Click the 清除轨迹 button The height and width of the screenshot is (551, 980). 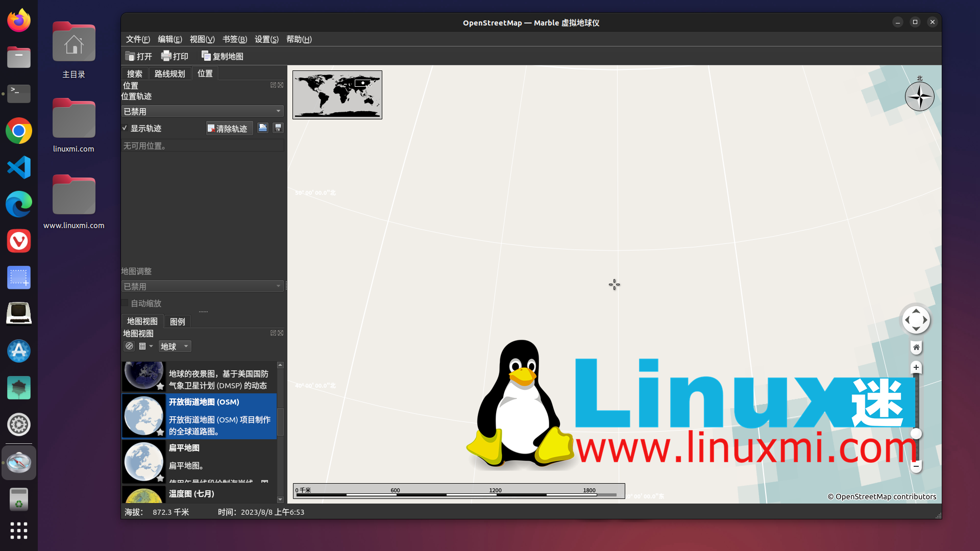pos(229,129)
